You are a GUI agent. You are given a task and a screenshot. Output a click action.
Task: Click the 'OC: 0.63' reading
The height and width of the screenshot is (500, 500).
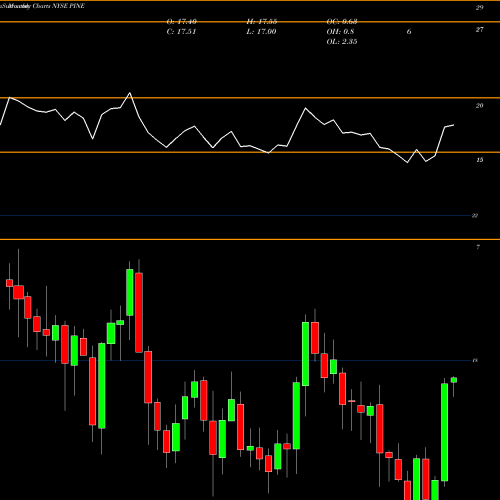click(x=342, y=22)
